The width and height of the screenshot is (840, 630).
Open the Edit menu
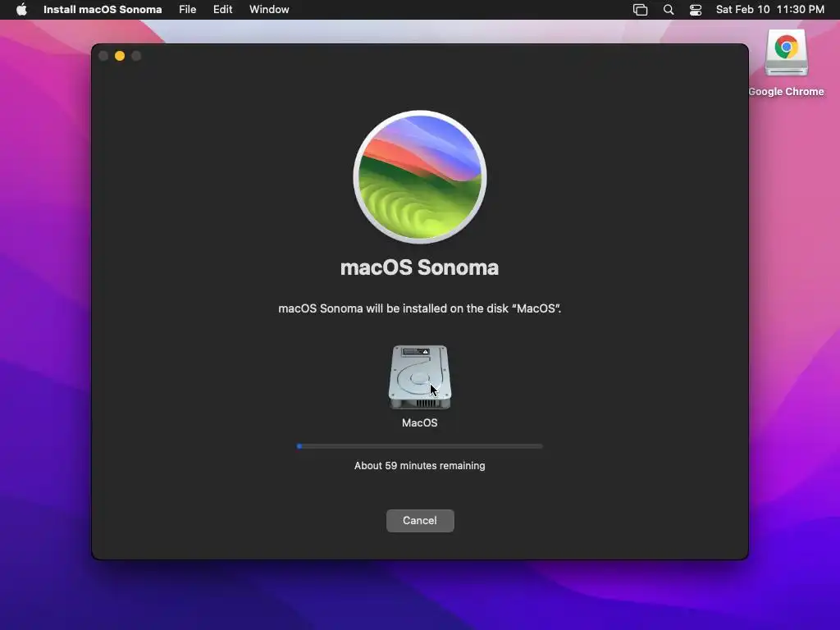point(223,10)
